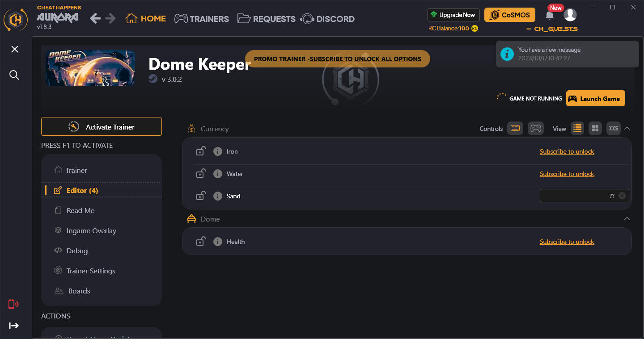Click the Currency section icon
The height and width of the screenshot is (339, 644).
pos(191,129)
